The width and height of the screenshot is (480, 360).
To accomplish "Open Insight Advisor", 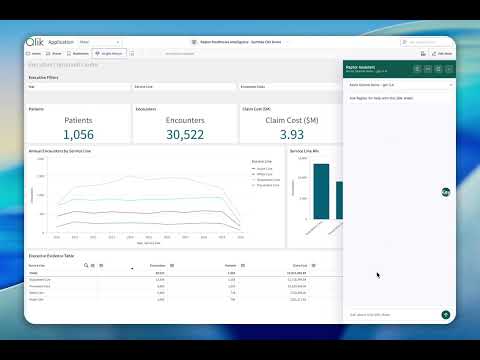I will coord(109,53).
